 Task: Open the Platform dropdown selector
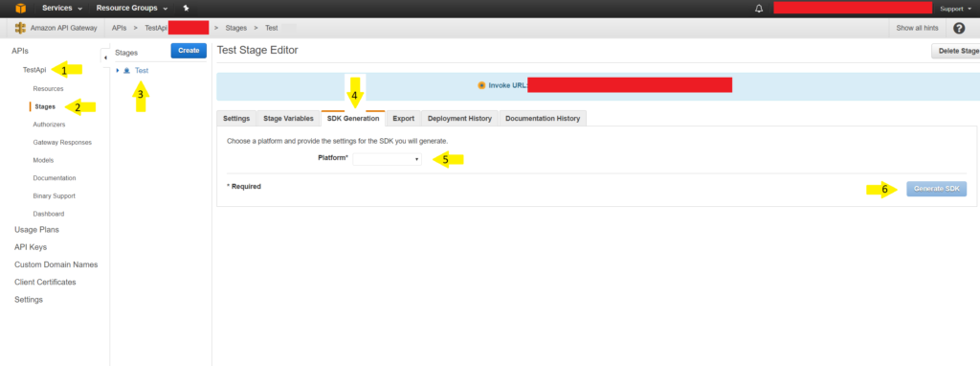point(387,160)
